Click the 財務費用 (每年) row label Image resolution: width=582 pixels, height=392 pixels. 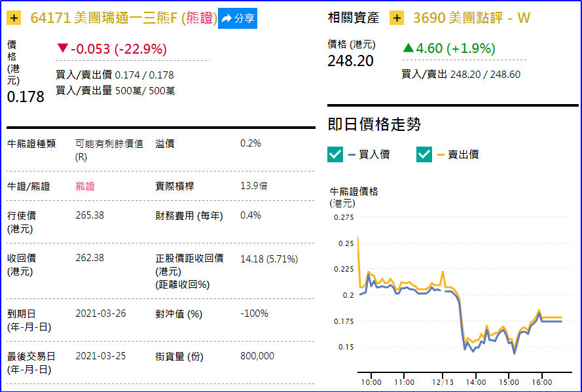click(x=189, y=216)
